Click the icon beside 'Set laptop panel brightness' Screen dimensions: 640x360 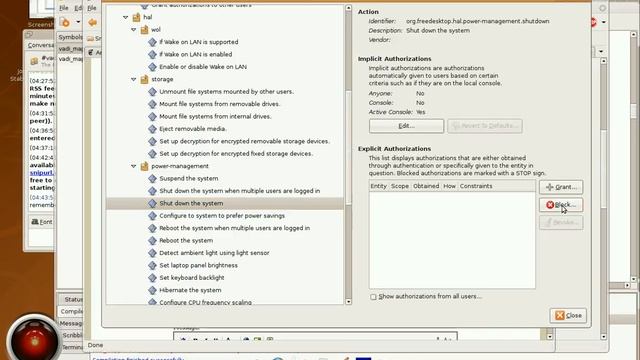pyautogui.click(x=152, y=265)
